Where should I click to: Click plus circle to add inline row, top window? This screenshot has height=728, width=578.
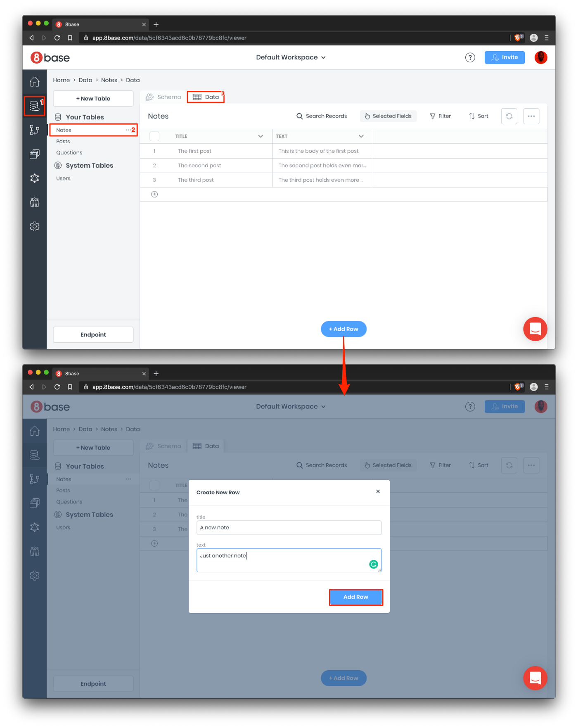(154, 194)
